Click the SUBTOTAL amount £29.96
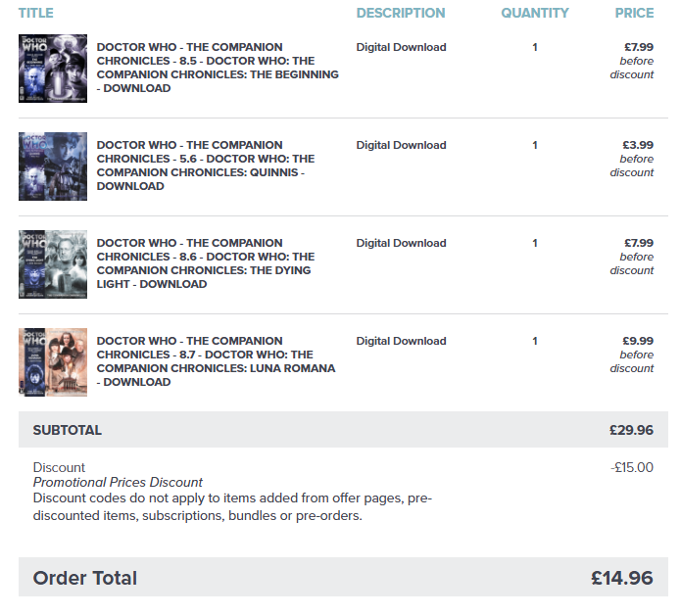 (631, 430)
